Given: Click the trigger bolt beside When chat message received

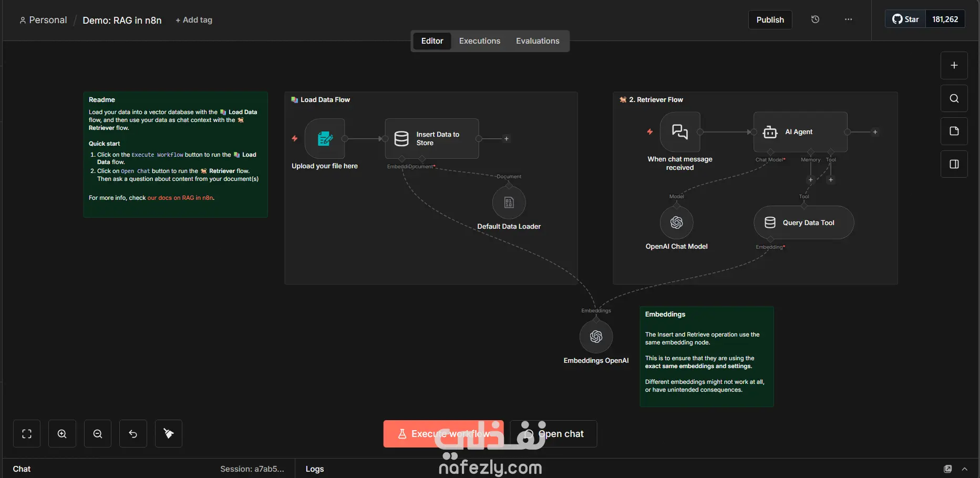Looking at the screenshot, I should click(650, 132).
